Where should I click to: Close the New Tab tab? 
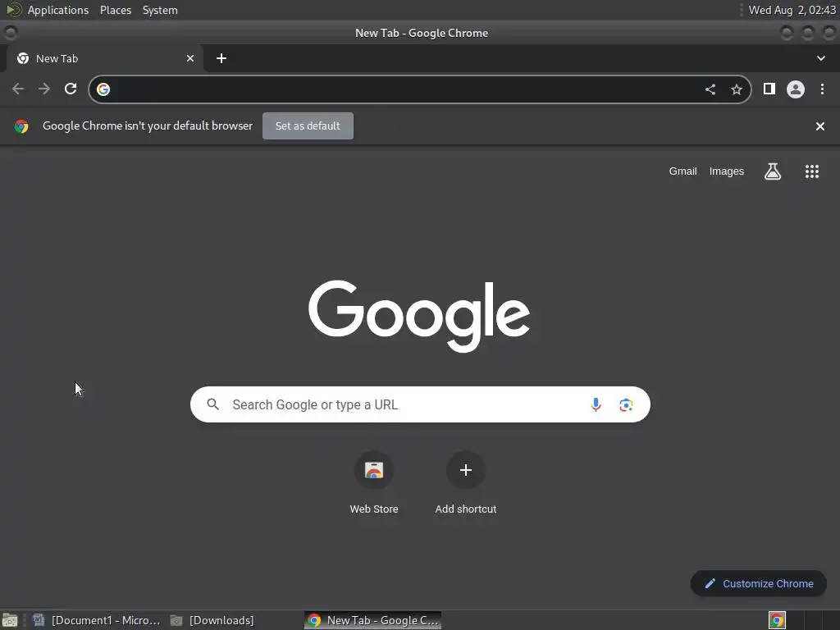190,58
